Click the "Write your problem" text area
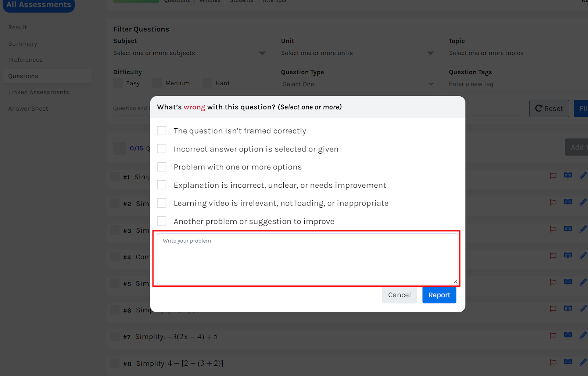 pos(307,259)
